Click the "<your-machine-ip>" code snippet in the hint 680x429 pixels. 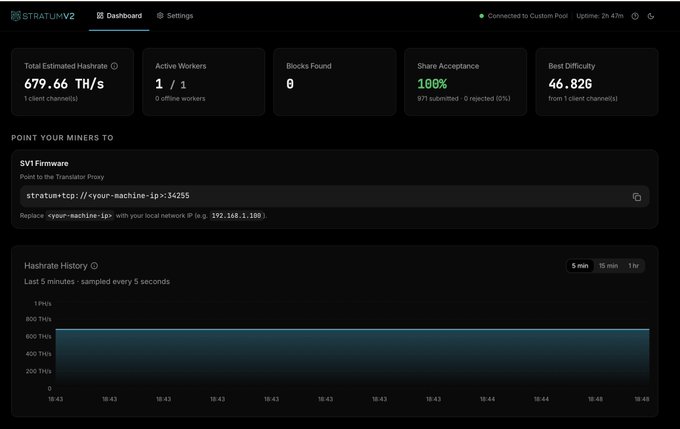80,216
